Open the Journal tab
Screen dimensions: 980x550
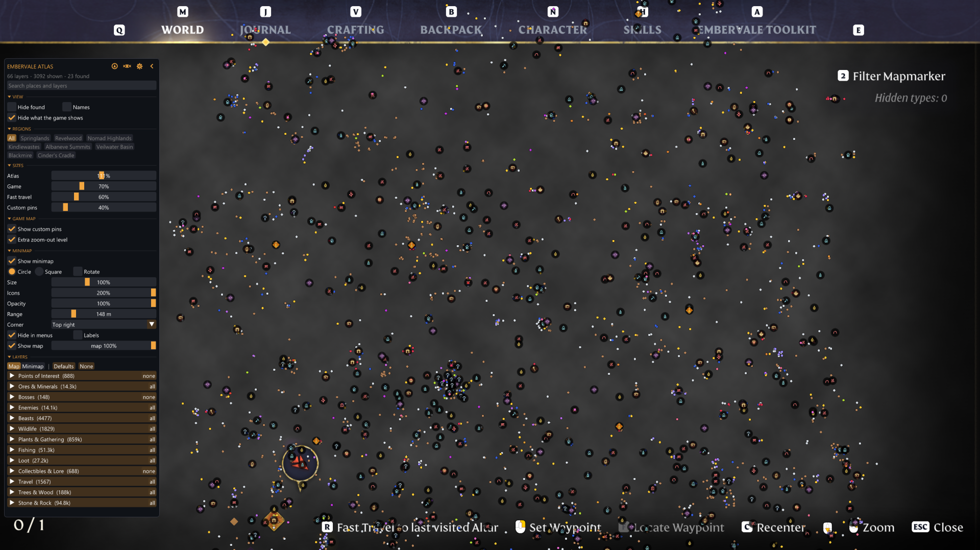coord(265,30)
